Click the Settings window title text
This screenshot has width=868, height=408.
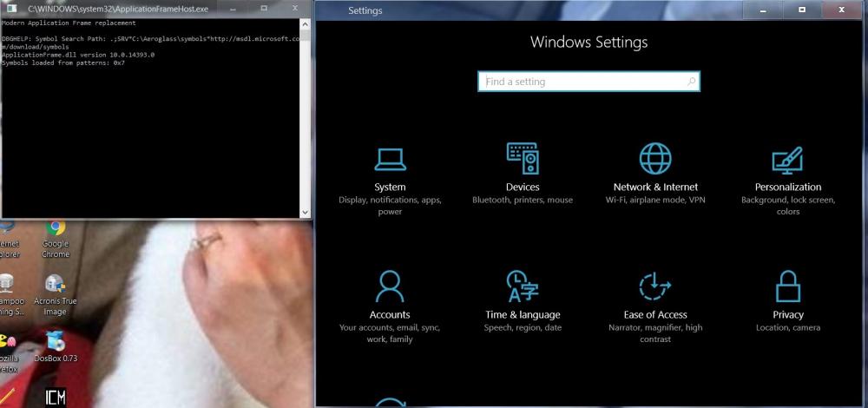pyautogui.click(x=365, y=10)
